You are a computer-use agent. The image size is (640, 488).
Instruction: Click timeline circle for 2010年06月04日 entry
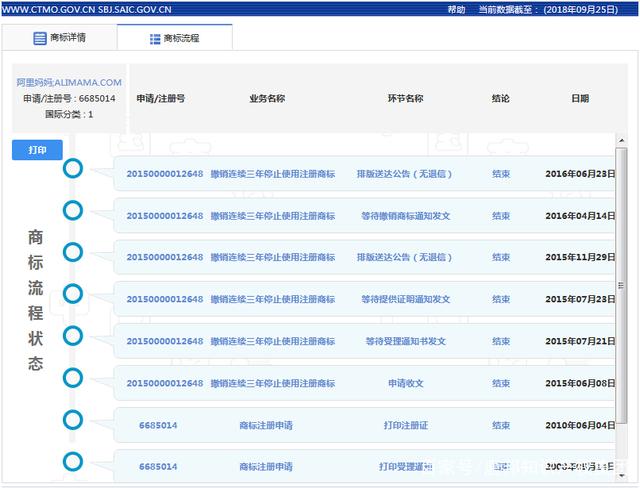(73, 420)
